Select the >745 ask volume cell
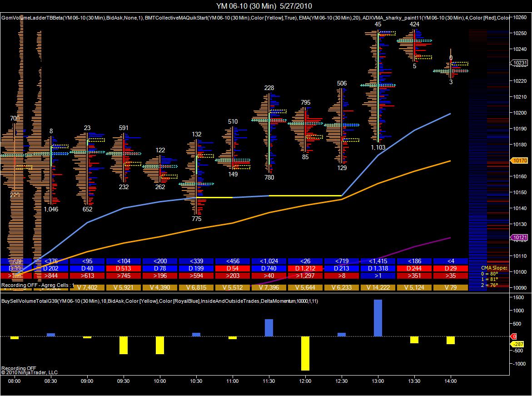This screenshot has height=396, width=532. coord(124,276)
